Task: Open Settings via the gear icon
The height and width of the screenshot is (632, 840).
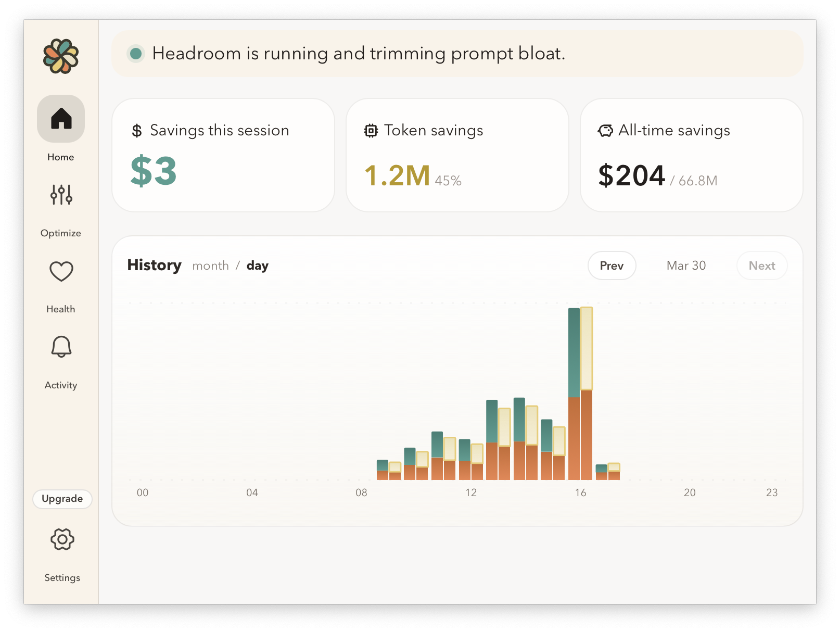Action: [62, 540]
